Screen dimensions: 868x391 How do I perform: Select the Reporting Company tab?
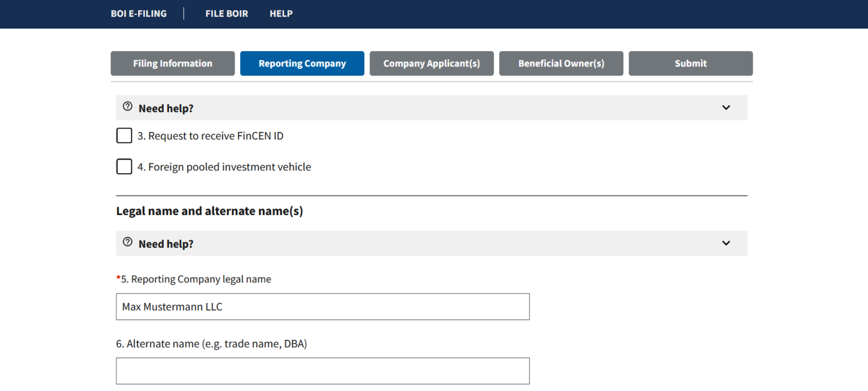point(302,64)
